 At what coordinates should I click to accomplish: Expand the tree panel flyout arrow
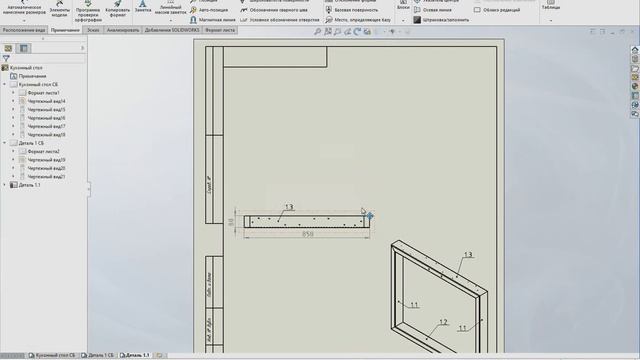pyautogui.click(x=82, y=48)
